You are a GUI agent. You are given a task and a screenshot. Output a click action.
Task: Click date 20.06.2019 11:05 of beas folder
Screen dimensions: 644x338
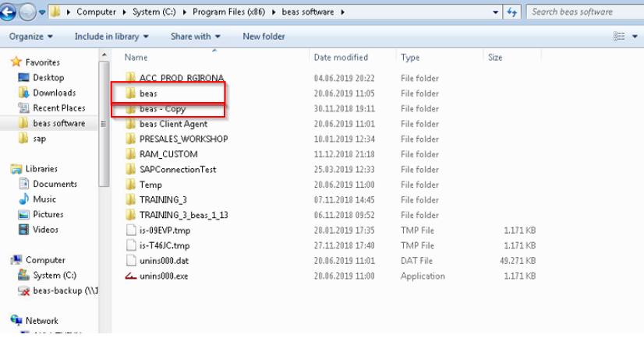coord(344,93)
